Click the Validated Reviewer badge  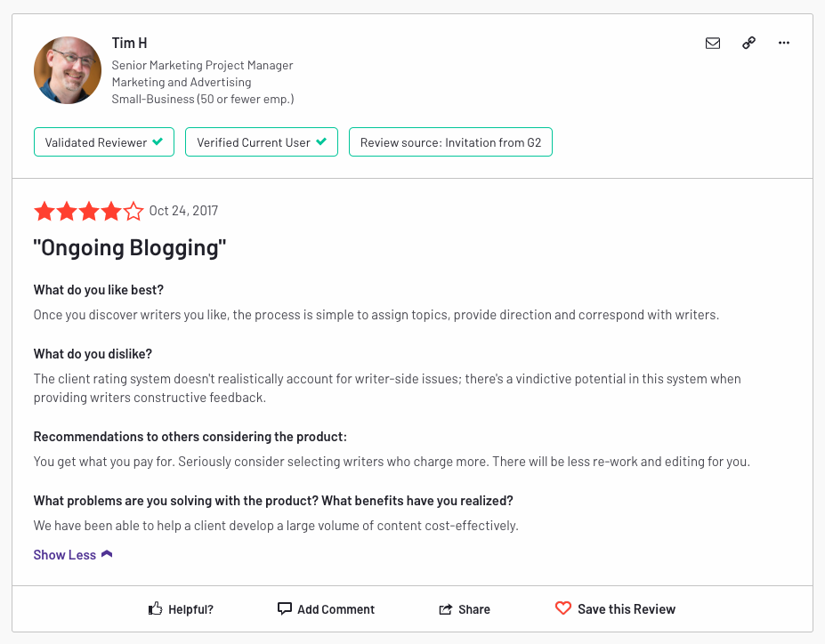(x=104, y=142)
